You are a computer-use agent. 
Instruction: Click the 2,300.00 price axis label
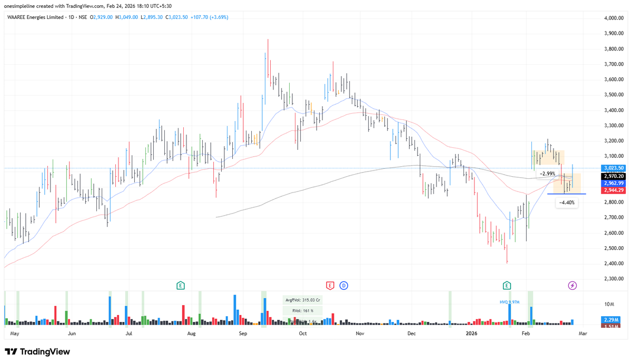(x=614, y=279)
